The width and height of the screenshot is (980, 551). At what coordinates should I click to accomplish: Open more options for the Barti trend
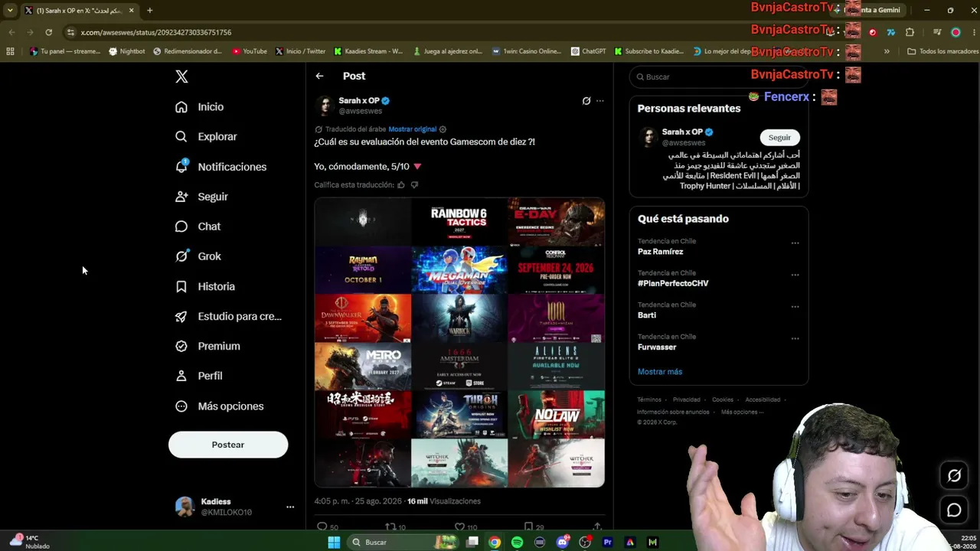tap(795, 307)
